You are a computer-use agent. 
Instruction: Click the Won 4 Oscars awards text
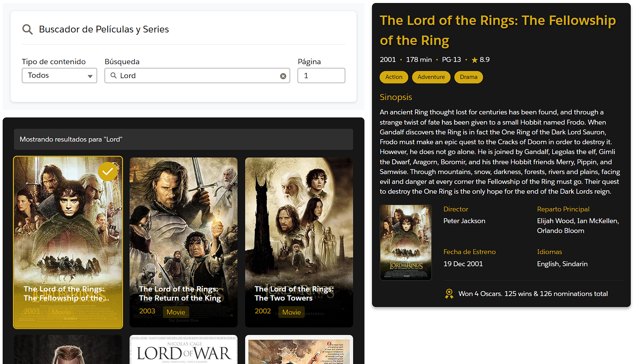533,294
